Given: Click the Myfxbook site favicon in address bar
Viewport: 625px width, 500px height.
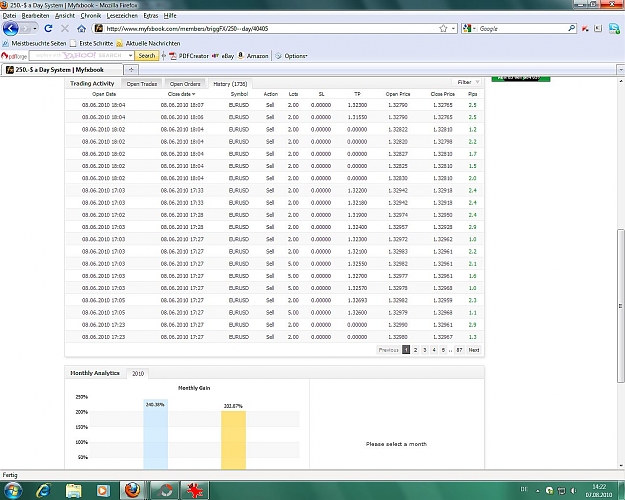Looking at the screenshot, I should click(99, 28).
